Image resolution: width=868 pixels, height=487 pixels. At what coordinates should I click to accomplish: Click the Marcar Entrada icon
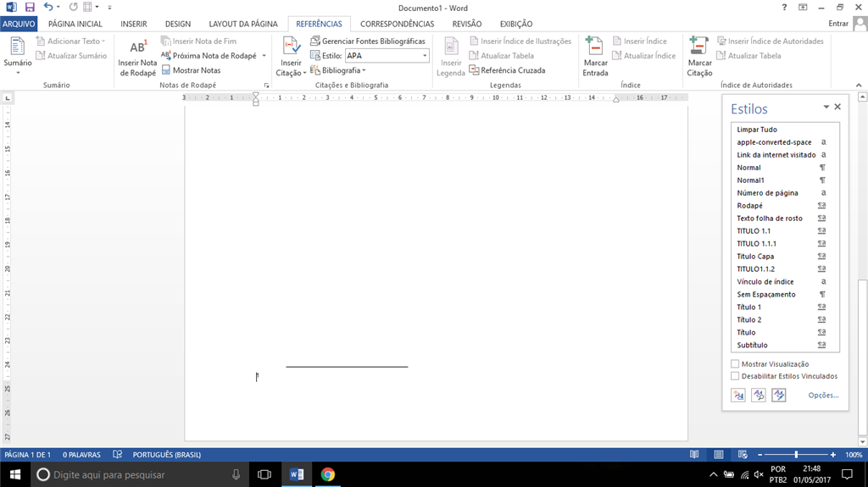[594, 47]
